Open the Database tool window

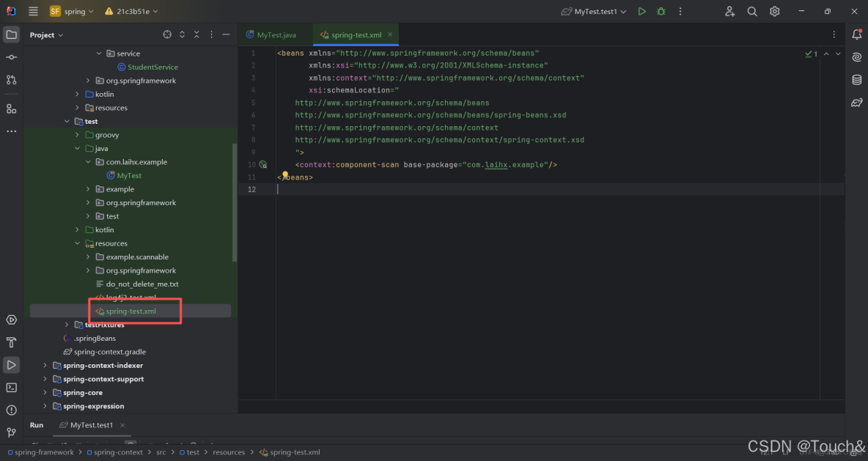[x=857, y=79]
